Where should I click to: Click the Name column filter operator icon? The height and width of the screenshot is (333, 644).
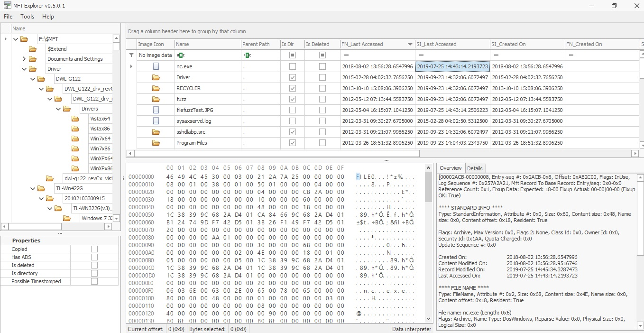point(180,55)
